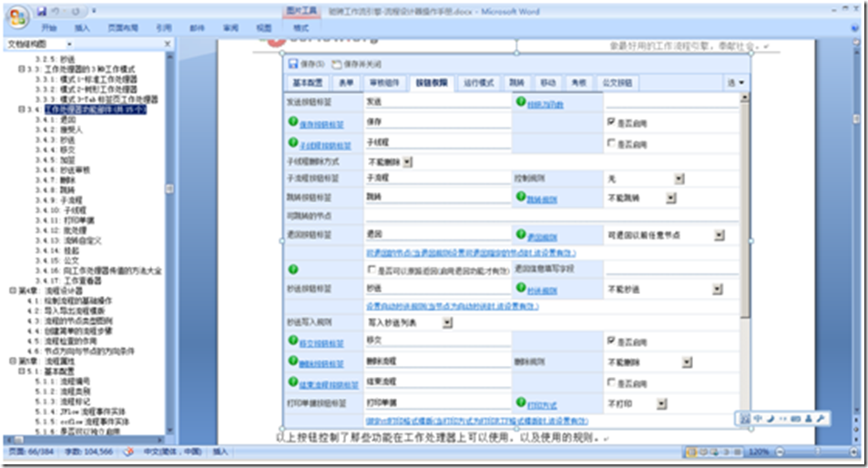Select Print Layout view button in the status bar
The height and width of the screenshot is (468, 868).
tap(691, 452)
